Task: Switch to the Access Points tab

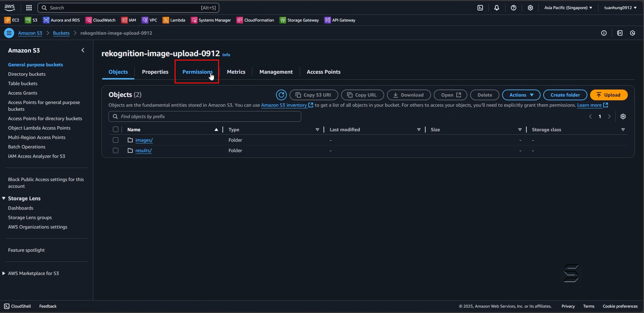Action: (324, 72)
